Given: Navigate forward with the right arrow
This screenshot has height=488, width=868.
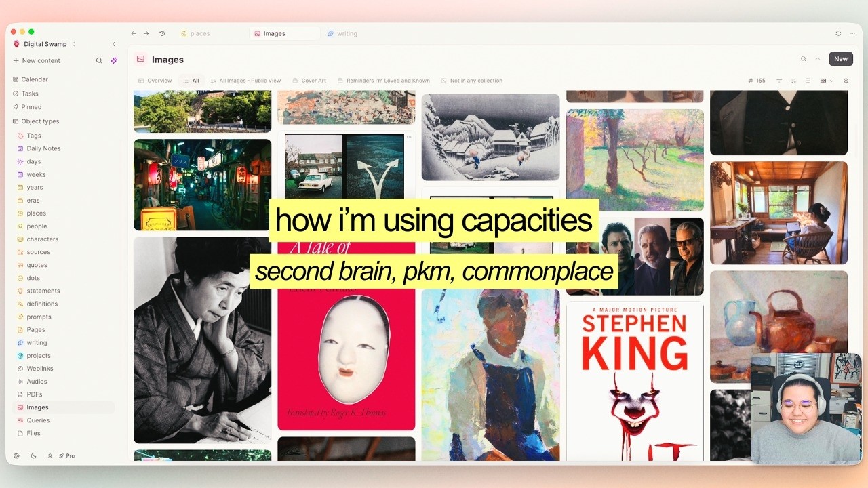Looking at the screenshot, I should pyautogui.click(x=146, y=33).
